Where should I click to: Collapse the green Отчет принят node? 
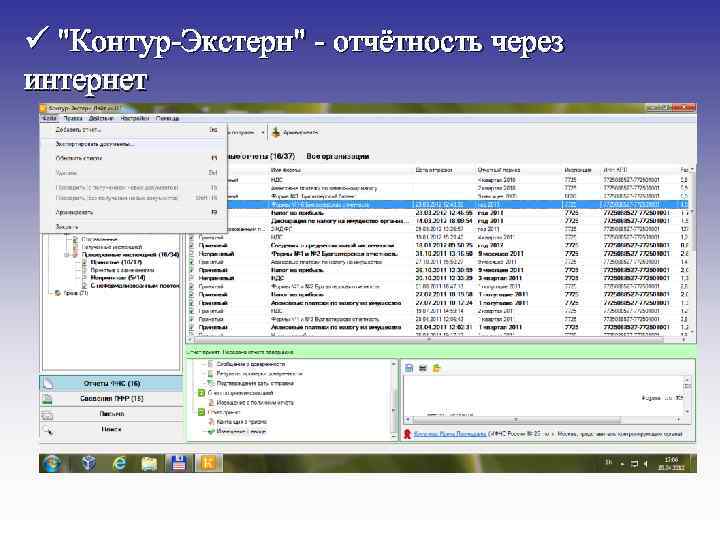click(x=201, y=412)
